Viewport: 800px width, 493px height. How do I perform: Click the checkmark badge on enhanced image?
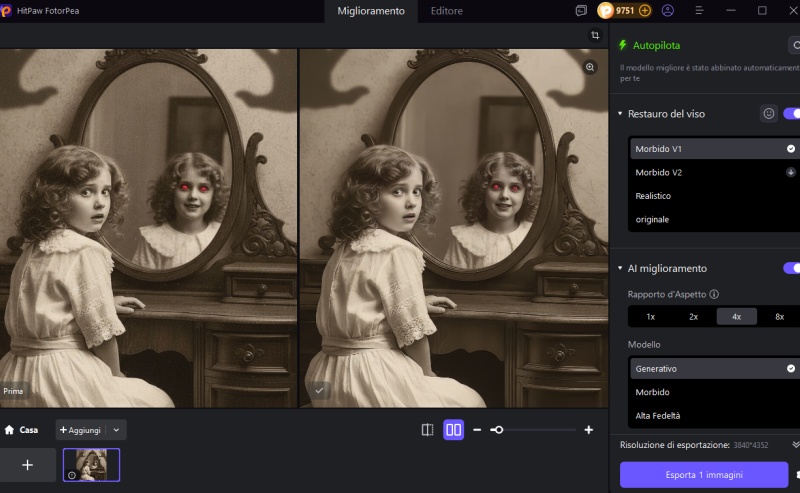click(319, 390)
